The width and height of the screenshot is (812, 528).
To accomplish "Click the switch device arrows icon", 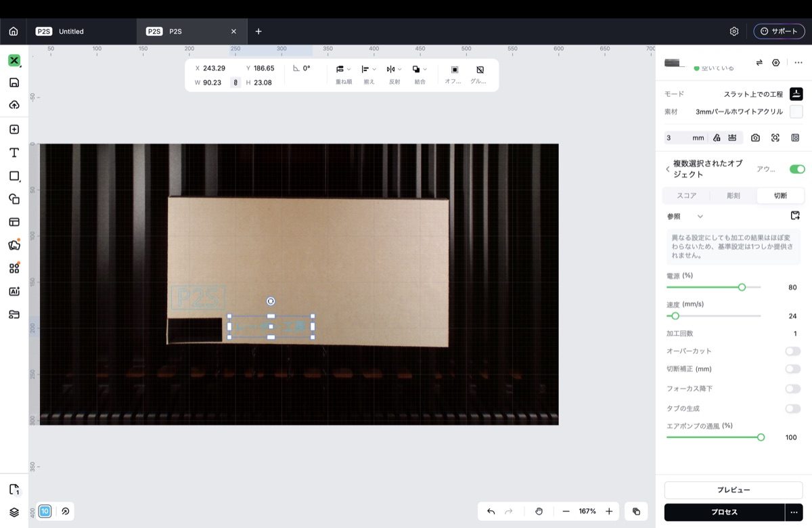I will pos(759,62).
